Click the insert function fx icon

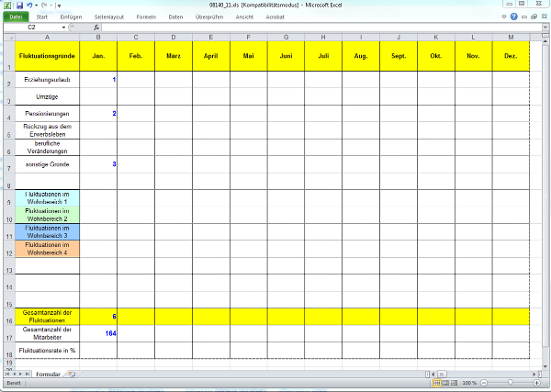[x=96, y=28]
